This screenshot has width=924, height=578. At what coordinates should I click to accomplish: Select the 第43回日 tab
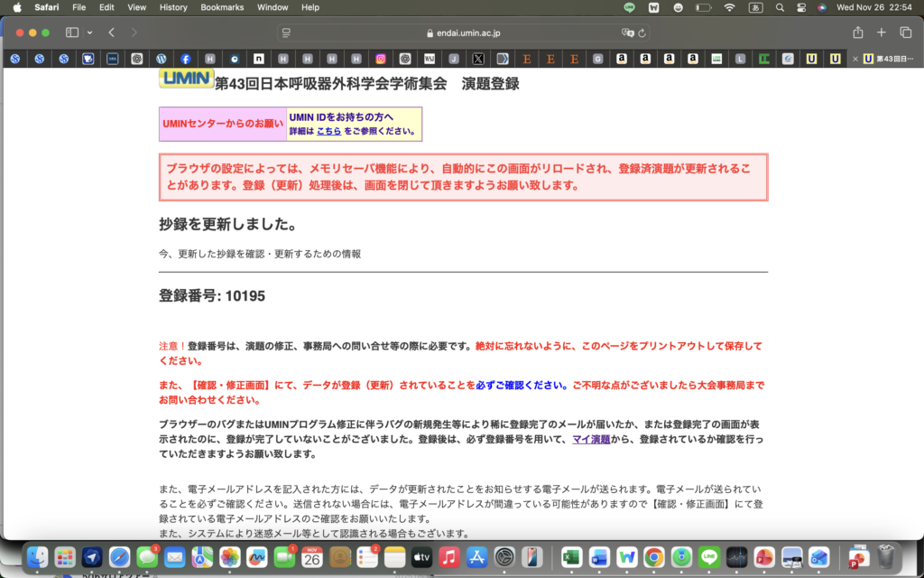(889, 59)
